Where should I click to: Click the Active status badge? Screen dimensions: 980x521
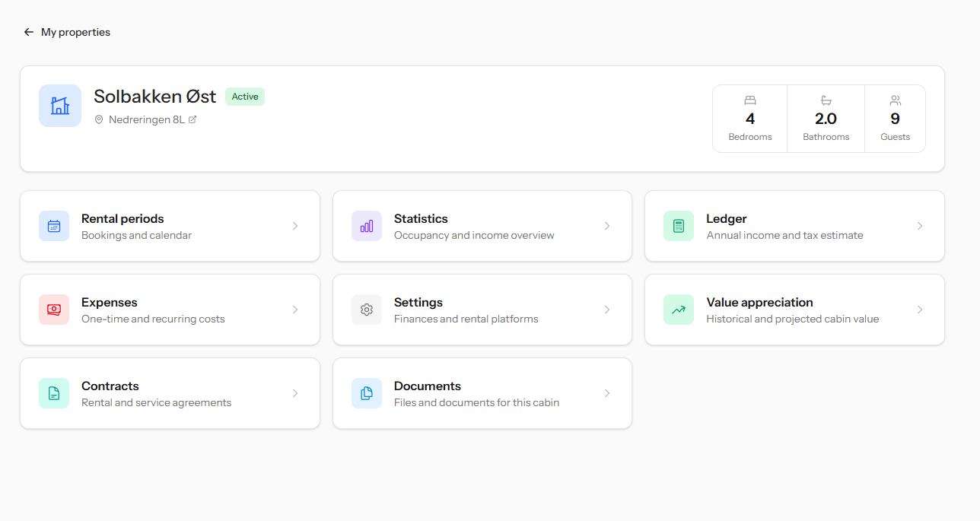[245, 97]
